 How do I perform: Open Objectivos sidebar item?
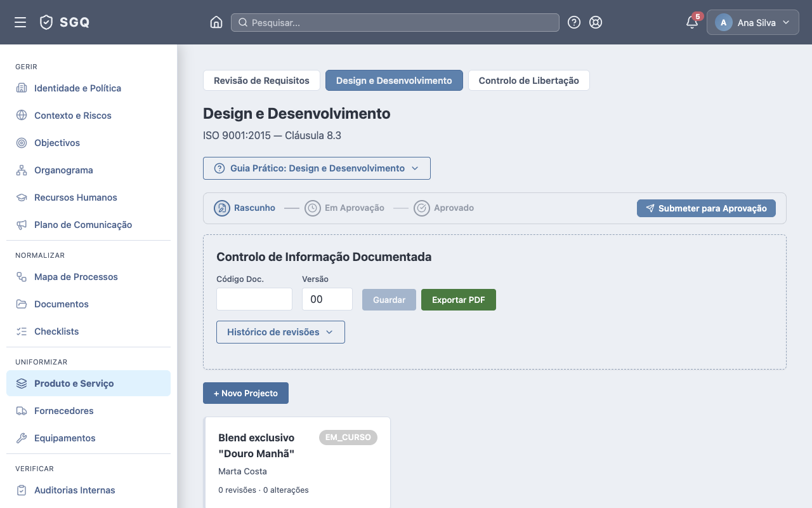point(88,143)
